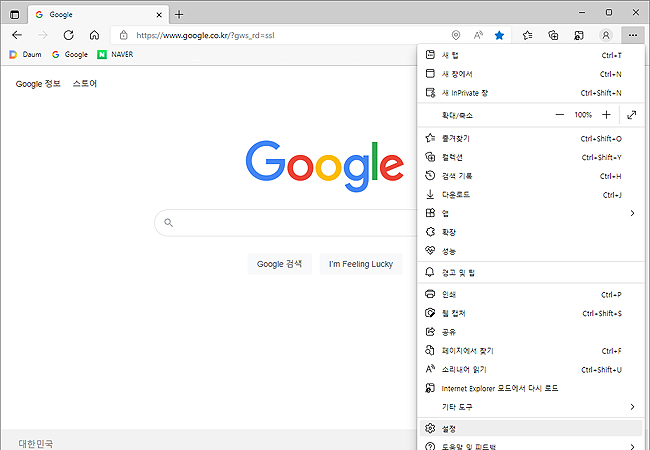Screen dimensions: 650x450
Task: Open 설정 menu item
Action: click(x=531, y=428)
